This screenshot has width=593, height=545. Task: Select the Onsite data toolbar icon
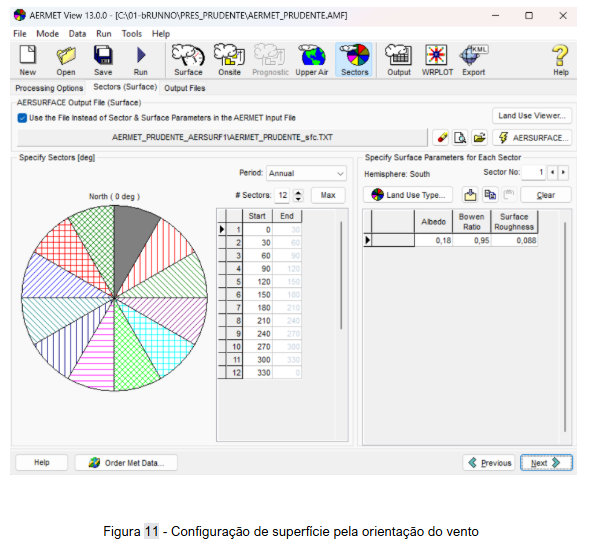(x=229, y=60)
